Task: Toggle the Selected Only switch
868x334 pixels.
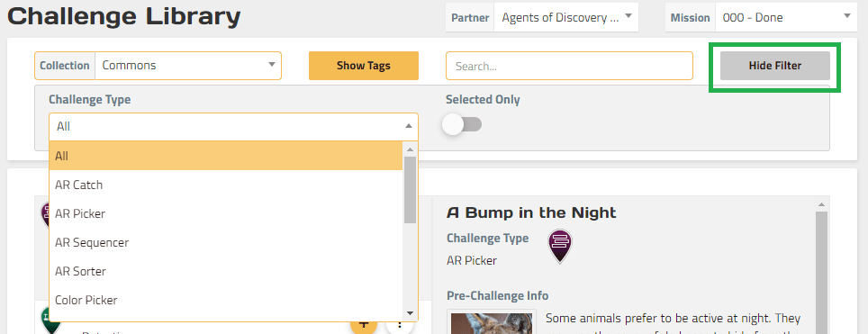Action: click(x=463, y=125)
